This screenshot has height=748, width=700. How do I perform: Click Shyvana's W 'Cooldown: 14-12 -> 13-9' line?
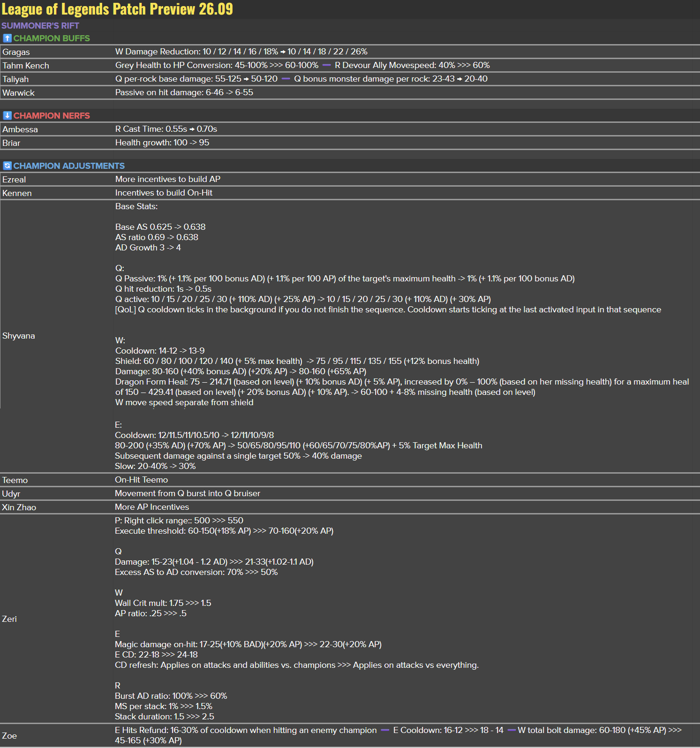[x=160, y=351]
